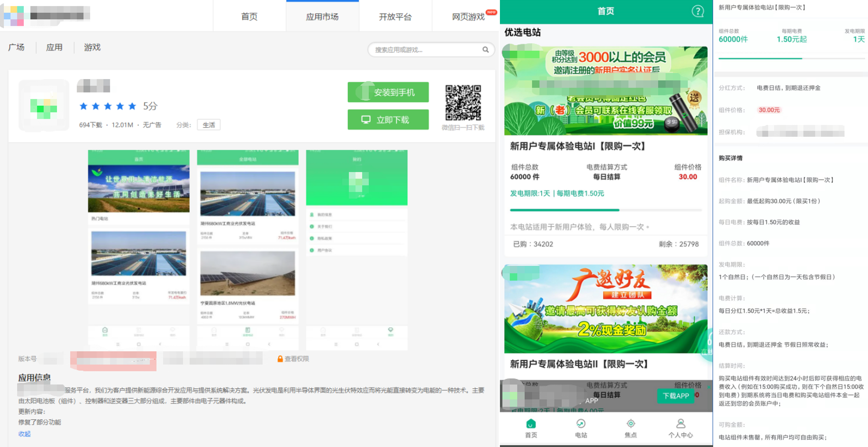868x447 pixels.
Task: Open the 应用市场 tab
Action: tap(322, 16)
